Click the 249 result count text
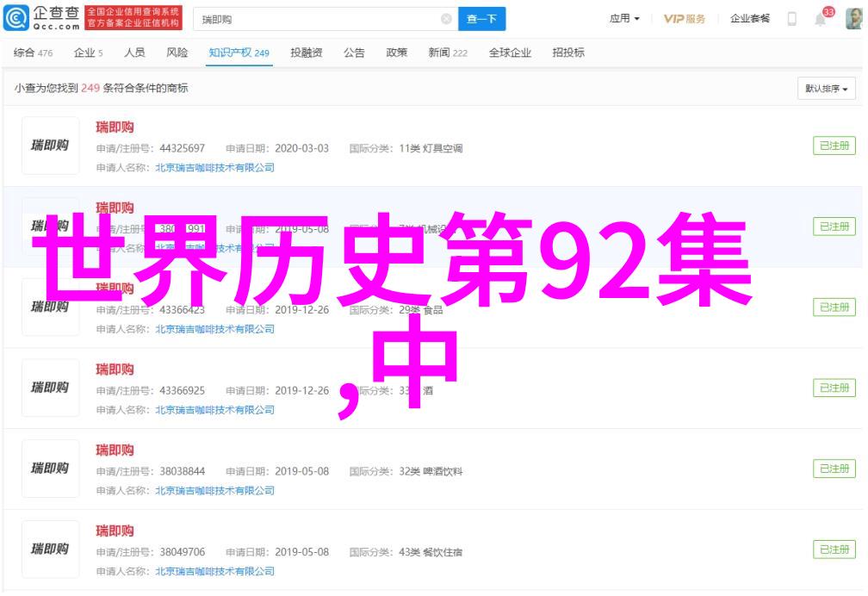Screen dimensions: 868x596 click(x=90, y=88)
